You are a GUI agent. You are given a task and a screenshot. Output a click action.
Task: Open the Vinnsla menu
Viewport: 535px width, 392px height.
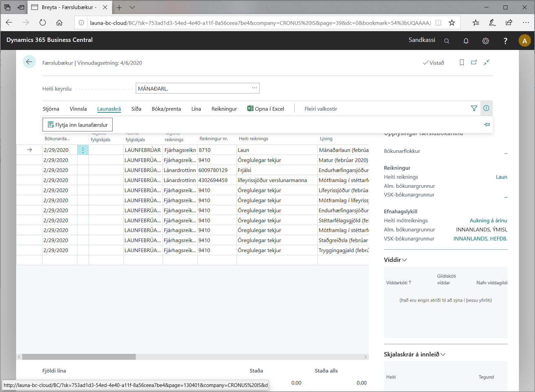tap(78, 109)
